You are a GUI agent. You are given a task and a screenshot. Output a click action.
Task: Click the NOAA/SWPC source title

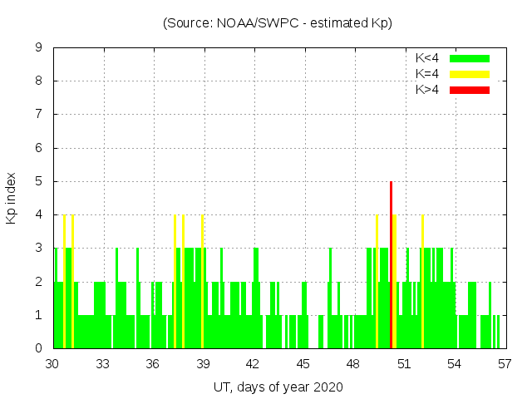[x=278, y=23]
